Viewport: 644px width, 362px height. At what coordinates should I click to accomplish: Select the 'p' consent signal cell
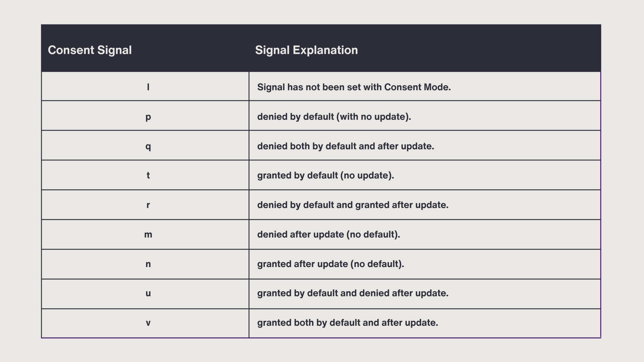pyautogui.click(x=148, y=117)
